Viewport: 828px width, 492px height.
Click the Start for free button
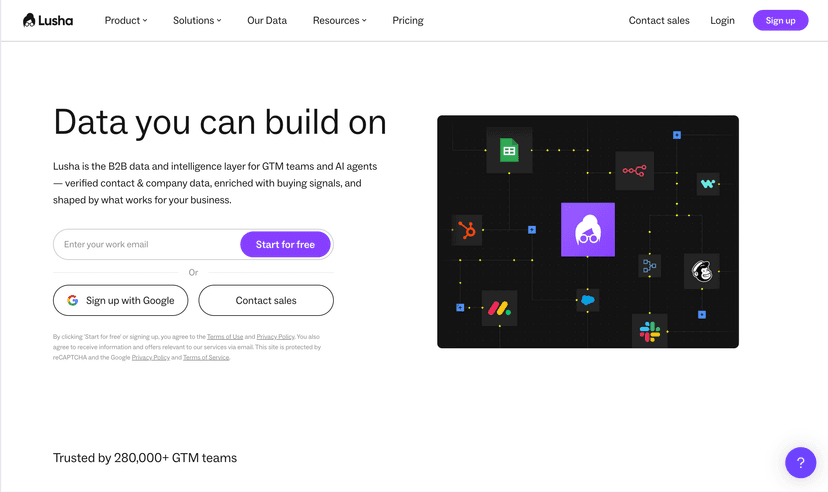(285, 244)
